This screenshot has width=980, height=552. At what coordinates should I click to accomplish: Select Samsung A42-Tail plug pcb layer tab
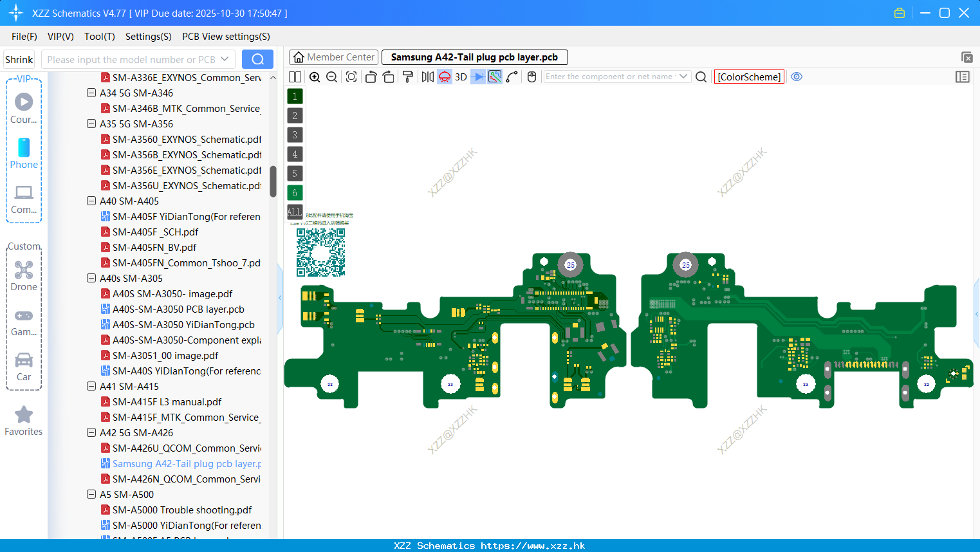click(x=474, y=57)
